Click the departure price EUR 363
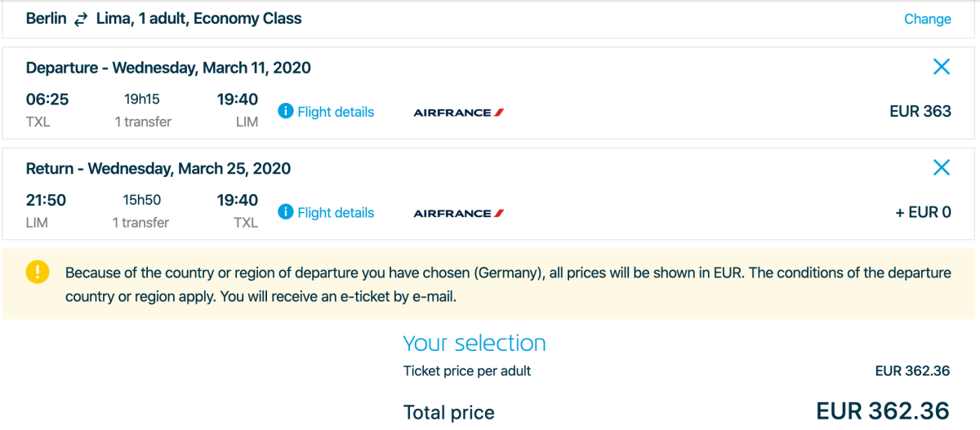Image resolution: width=980 pixels, height=430 pixels. pos(920,112)
